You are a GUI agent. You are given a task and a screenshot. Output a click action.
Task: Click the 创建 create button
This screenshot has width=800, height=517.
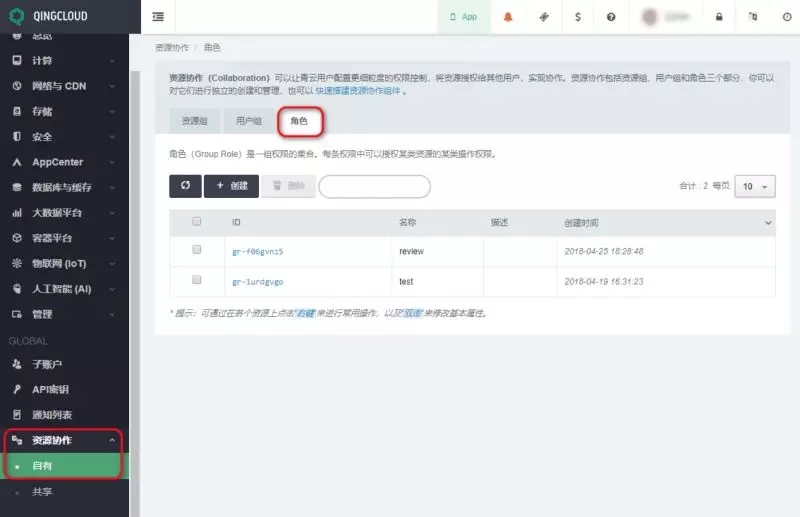click(x=231, y=186)
